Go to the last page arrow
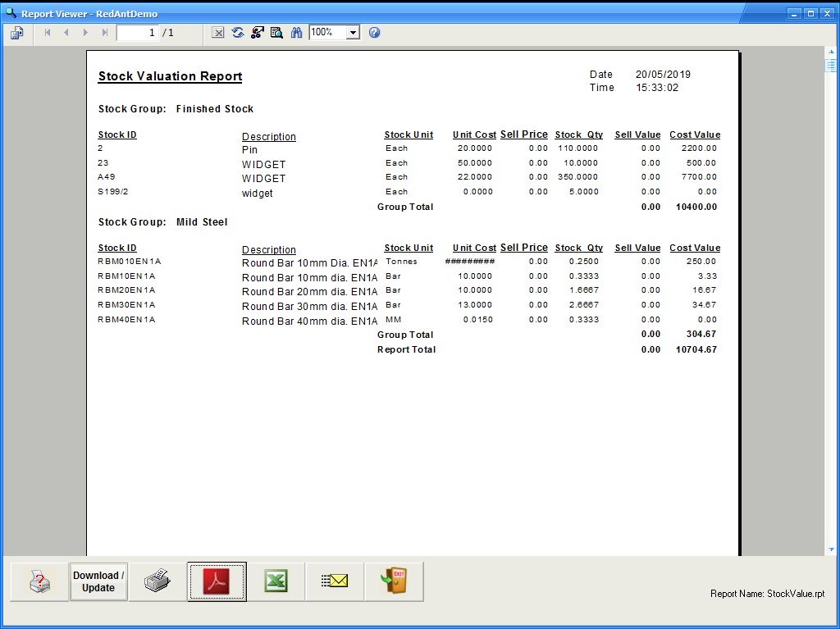The image size is (840, 629). coord(104,33)
